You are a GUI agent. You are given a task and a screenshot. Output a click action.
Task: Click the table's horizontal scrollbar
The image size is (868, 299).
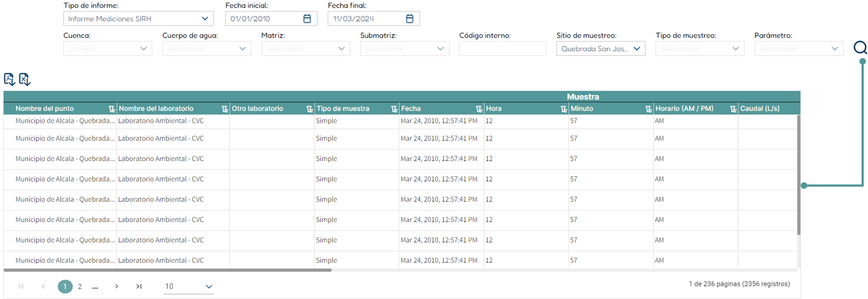[168, 270]
